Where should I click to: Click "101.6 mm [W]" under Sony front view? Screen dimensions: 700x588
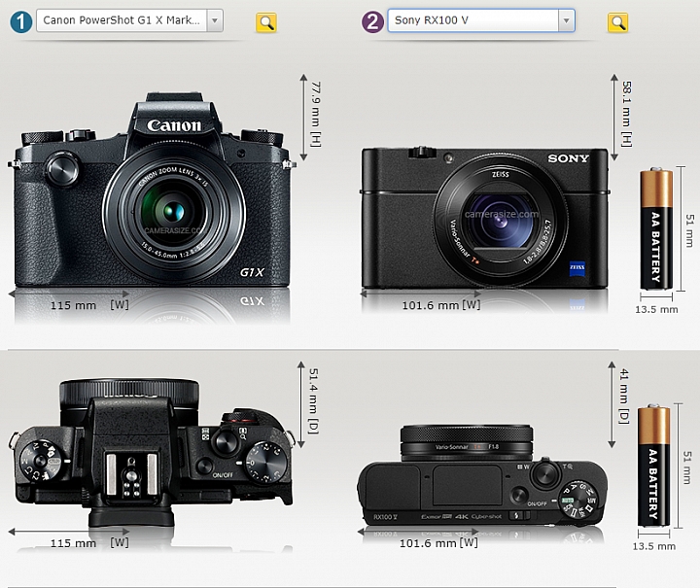[441, 305]
